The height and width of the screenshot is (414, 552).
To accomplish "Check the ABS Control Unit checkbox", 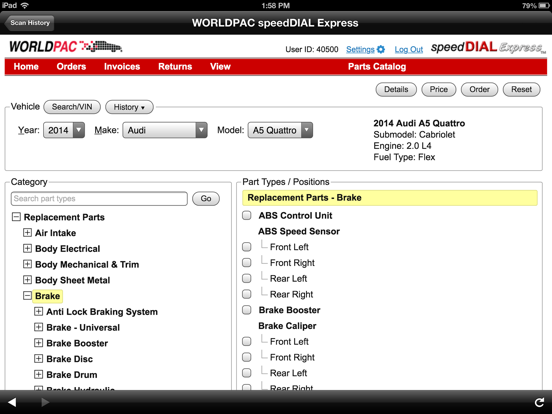I will coord(247,215).
